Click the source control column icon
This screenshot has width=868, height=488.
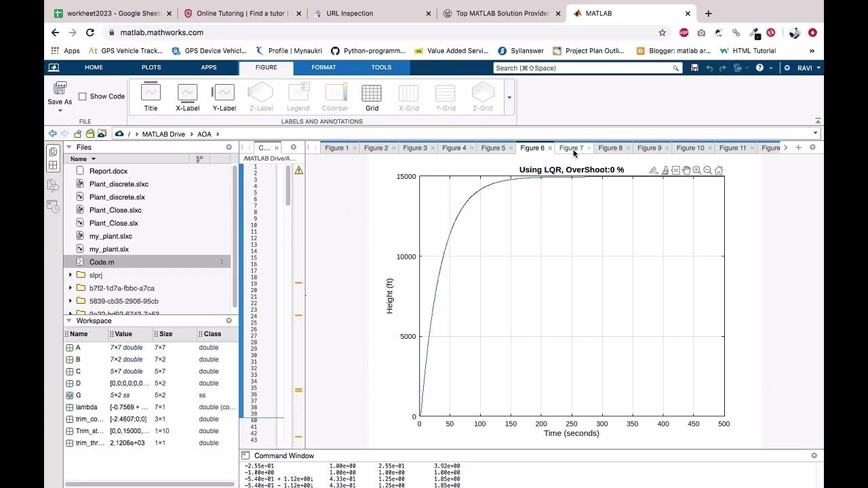[x=199, y=159]
